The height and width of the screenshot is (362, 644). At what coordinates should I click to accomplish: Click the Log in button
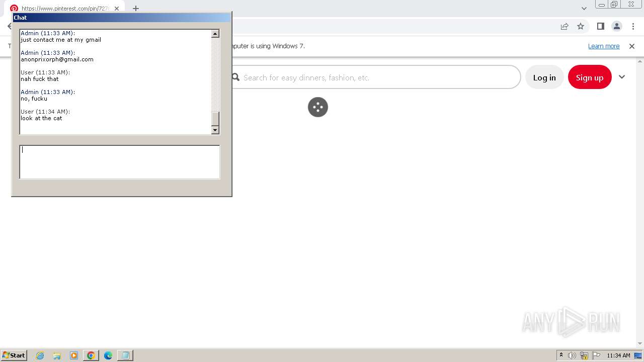point(544,77)
